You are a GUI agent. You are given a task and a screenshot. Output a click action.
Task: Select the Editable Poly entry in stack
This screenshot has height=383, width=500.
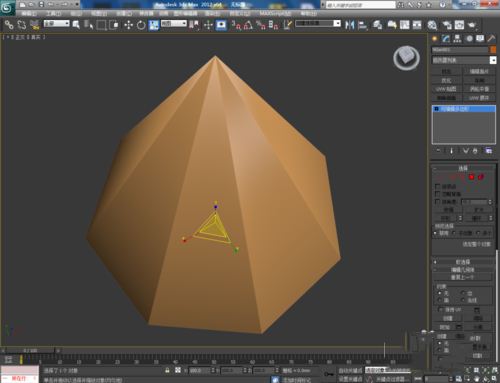464,109
